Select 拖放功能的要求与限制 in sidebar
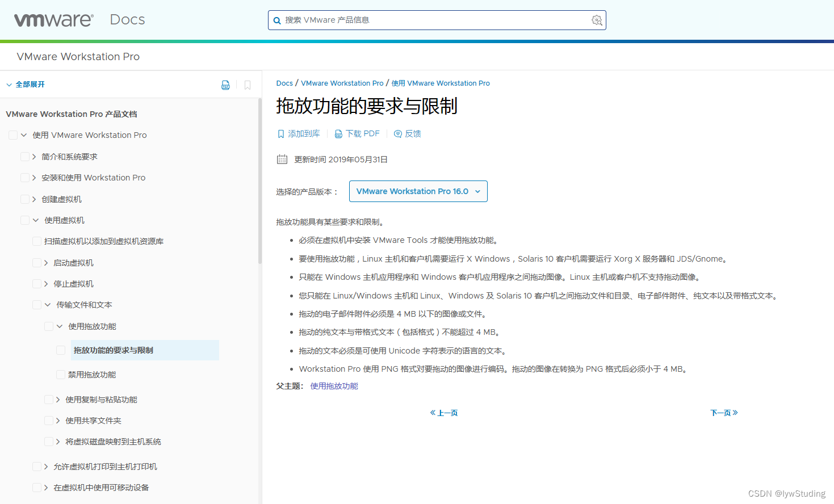834x504 pixels. point(145,350)
